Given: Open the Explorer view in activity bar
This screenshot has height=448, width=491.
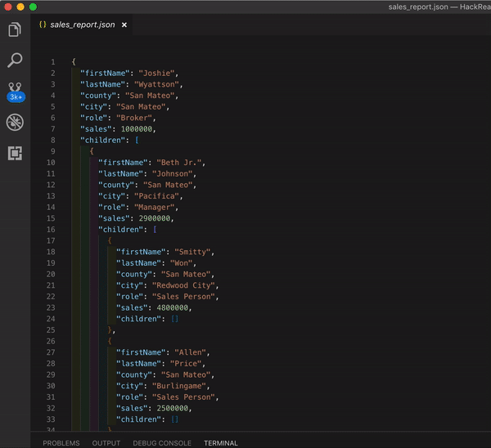Looking at the screenshot, I should pyautogui.click(x=15, y=30).
